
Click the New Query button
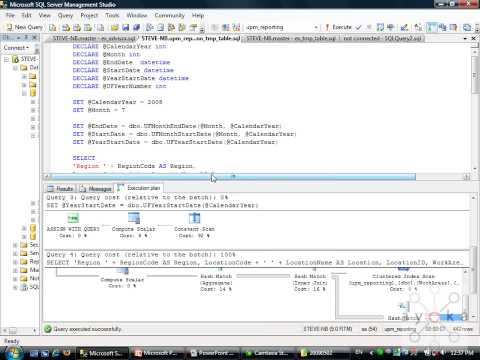[x=25, y=27]
